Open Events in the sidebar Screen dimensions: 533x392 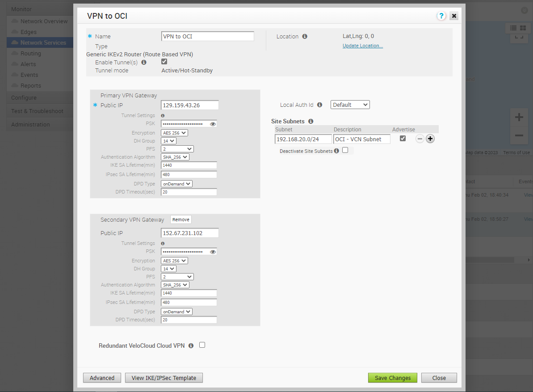pos(29,75)
